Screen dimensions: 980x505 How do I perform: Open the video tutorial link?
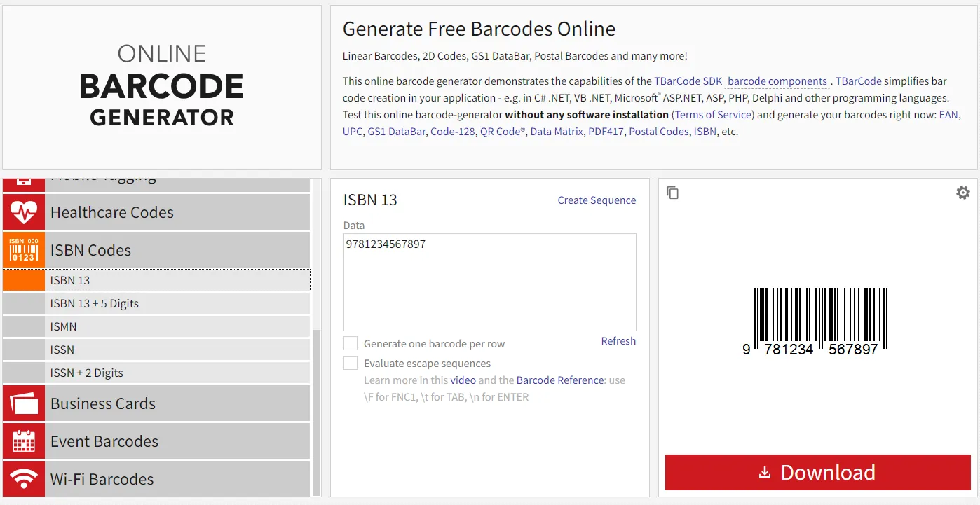point(463,380)
